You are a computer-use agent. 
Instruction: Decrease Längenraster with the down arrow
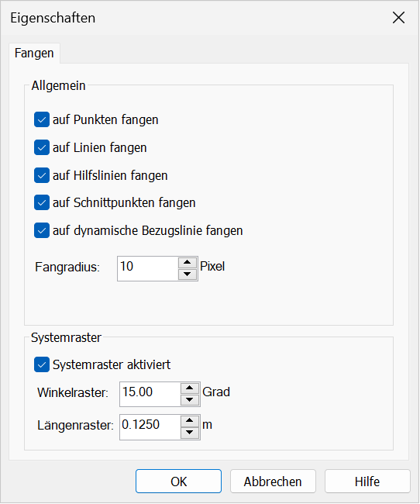(x=190, y=433)
